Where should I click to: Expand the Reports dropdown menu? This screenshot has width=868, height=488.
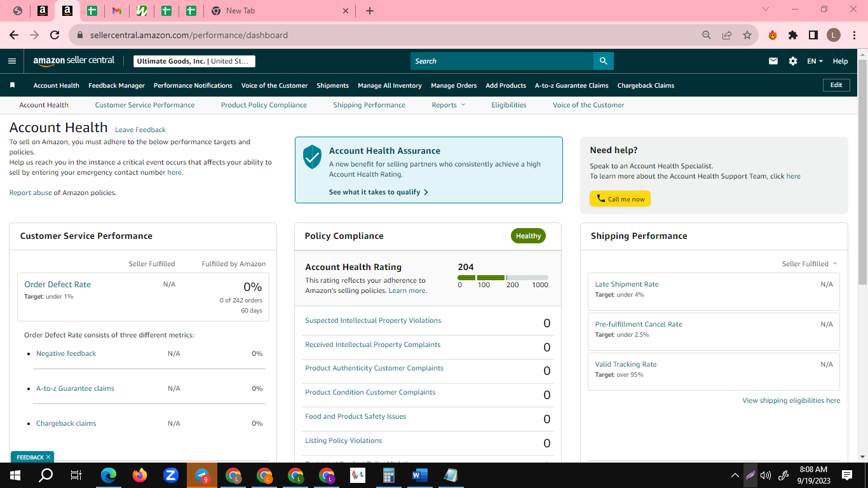[x=449, y=105]
